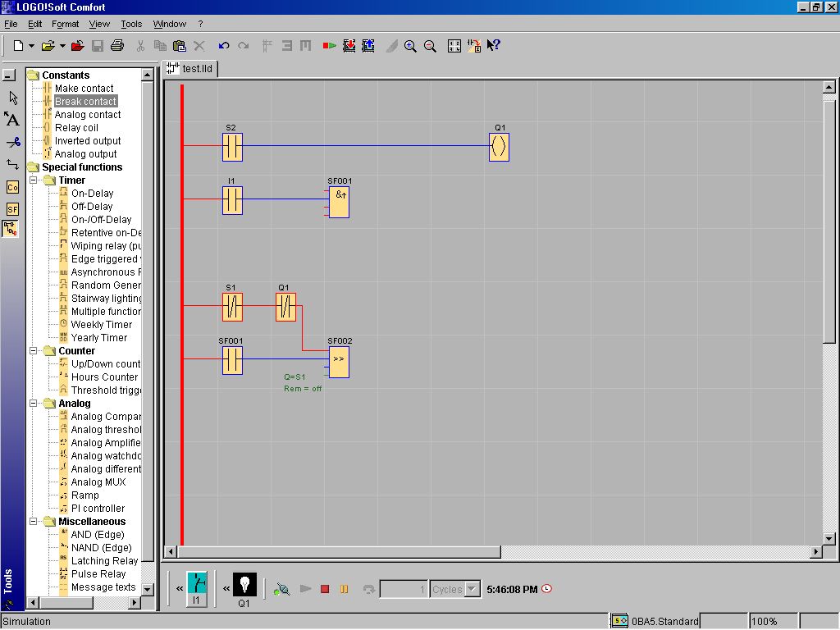Collapse the Analog folder

[x=33, y=404]
